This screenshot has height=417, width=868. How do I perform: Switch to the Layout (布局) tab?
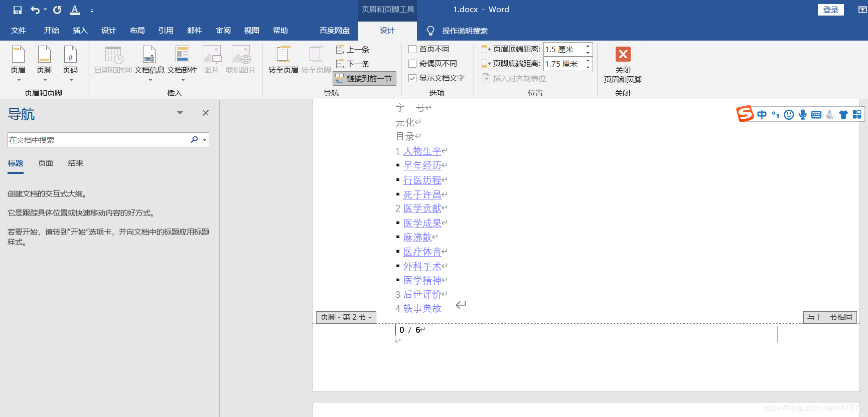(137, 31)
